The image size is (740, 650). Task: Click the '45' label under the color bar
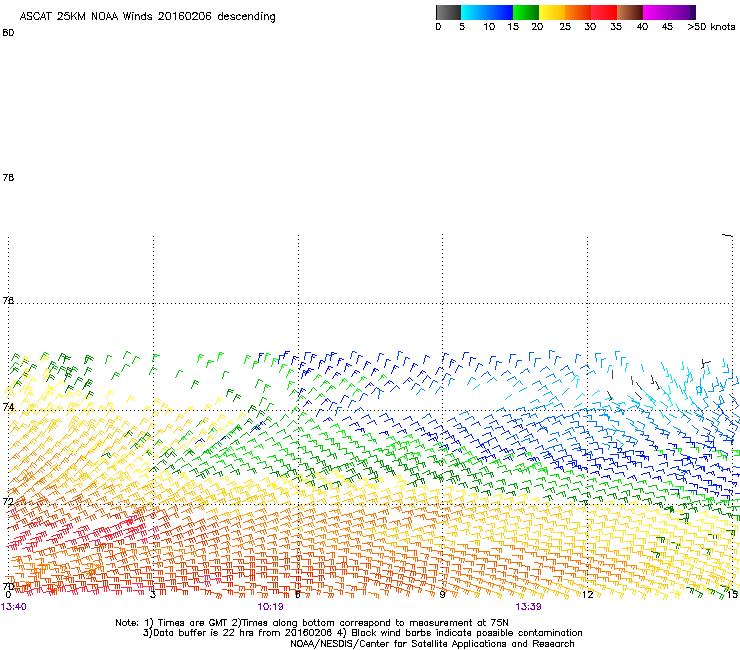(x=667, y=27)
